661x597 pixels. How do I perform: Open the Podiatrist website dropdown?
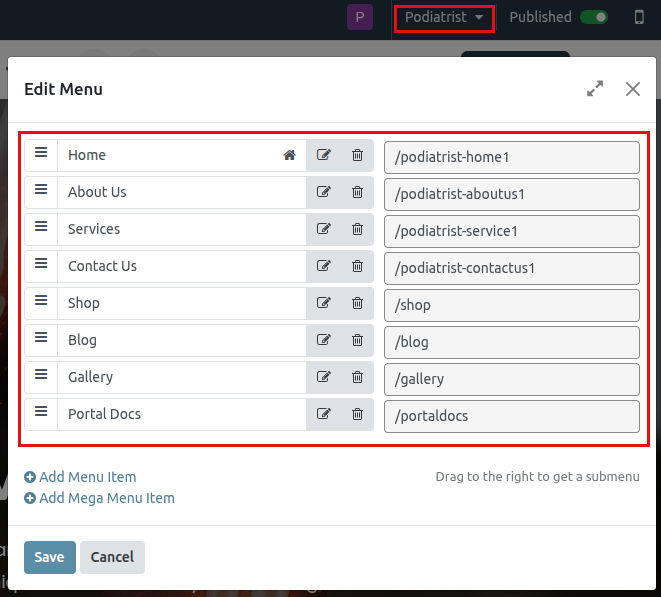(444, 17)
